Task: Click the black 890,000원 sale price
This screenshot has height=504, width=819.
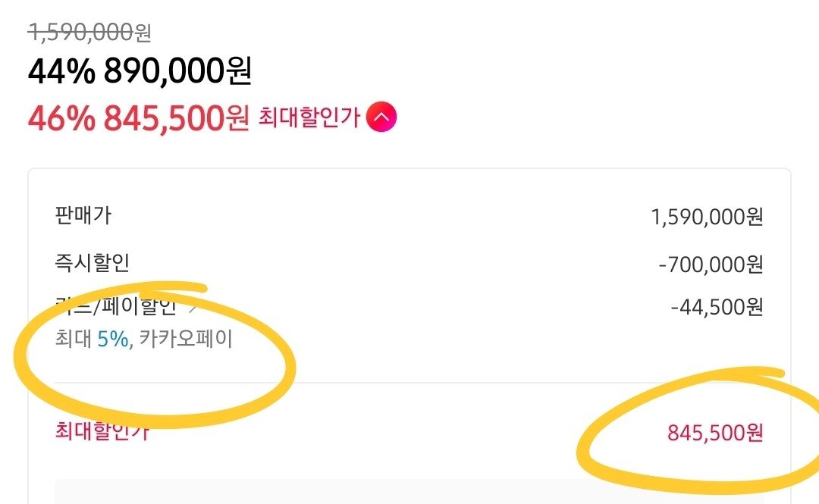Action: (178, 71)
